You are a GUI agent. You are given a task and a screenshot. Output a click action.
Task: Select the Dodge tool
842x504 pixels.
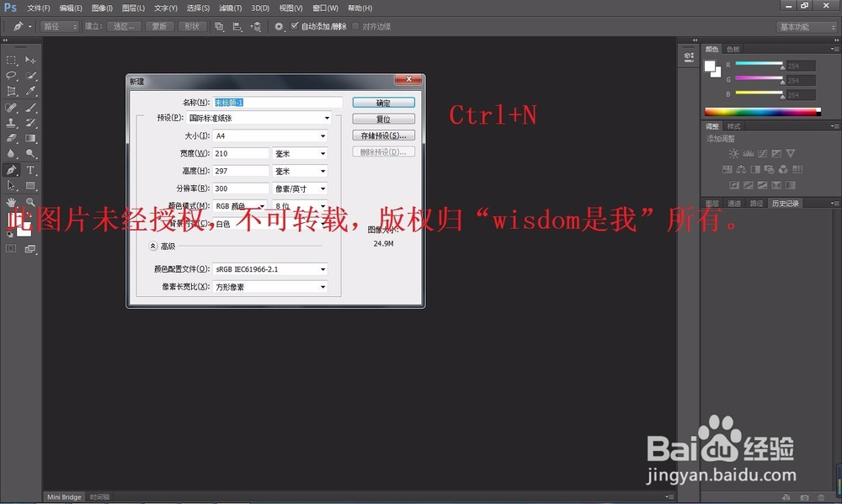click(x=30, y=154)
